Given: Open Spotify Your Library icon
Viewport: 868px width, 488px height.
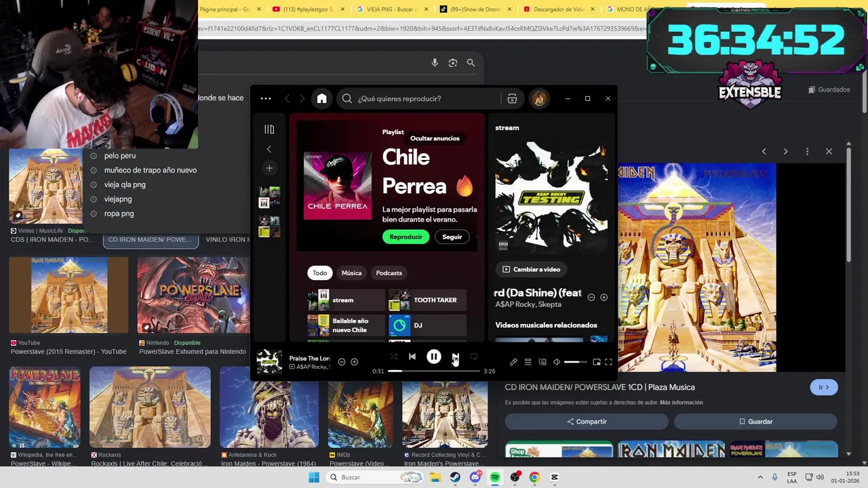Looking at the screenshot, I should pyautogui.click(x=269, y=129).
